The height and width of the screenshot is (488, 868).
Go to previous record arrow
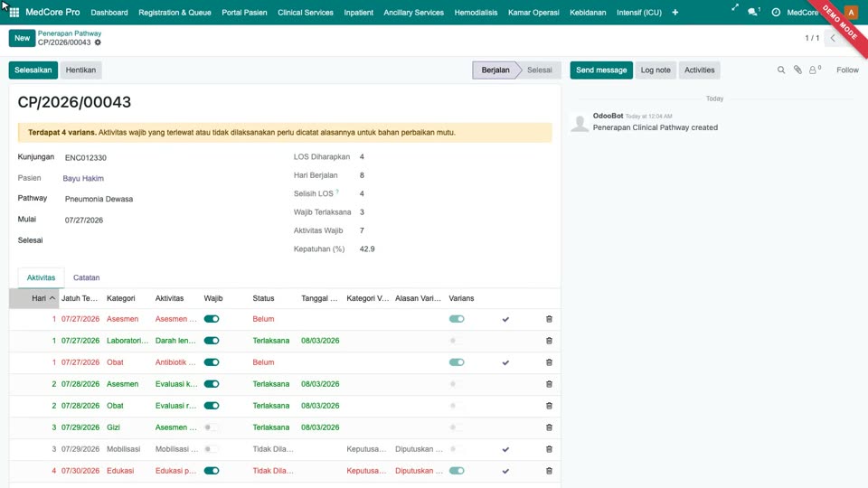point(833,38)
